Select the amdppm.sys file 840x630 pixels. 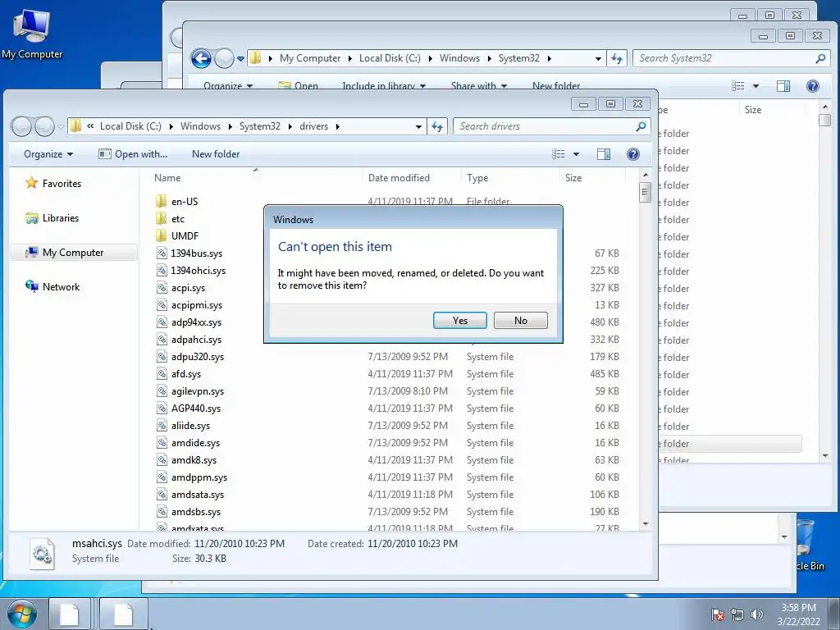point(199,477)
